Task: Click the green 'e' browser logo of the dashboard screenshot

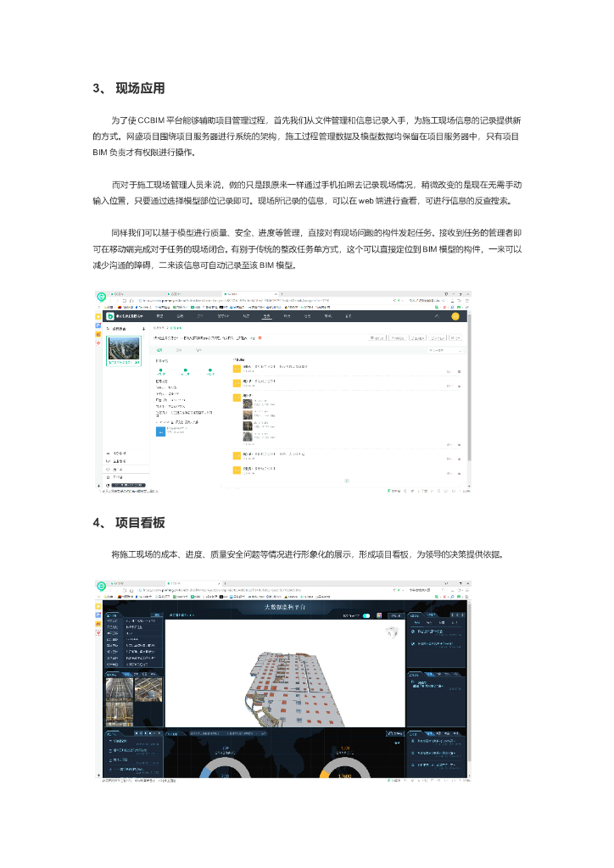Action: (x=101, y=586)
